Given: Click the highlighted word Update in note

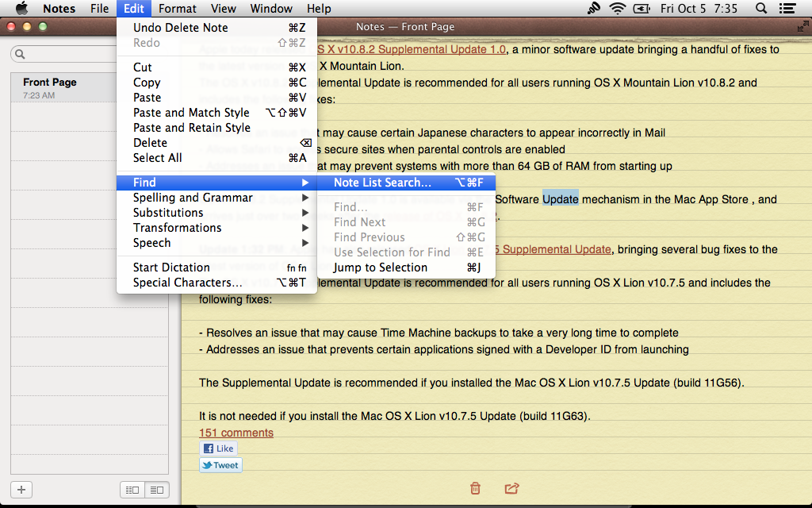Looking at the screenshot, I should pos(561,199).
